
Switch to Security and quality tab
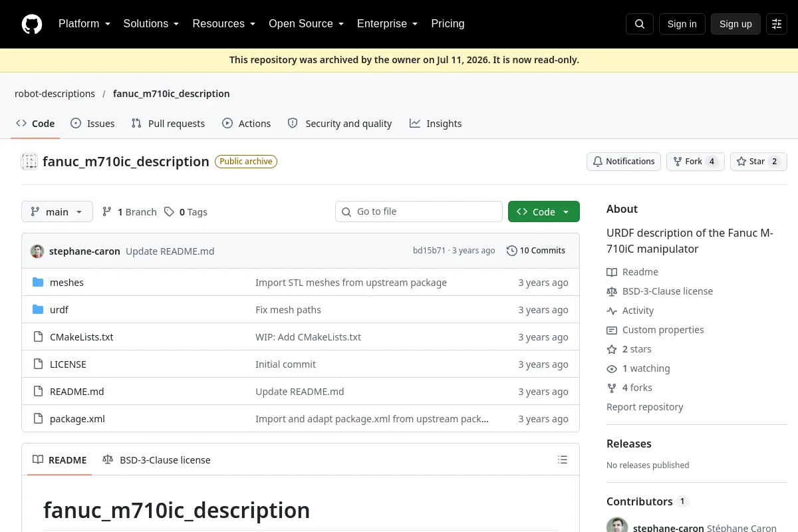pos(339,124)
